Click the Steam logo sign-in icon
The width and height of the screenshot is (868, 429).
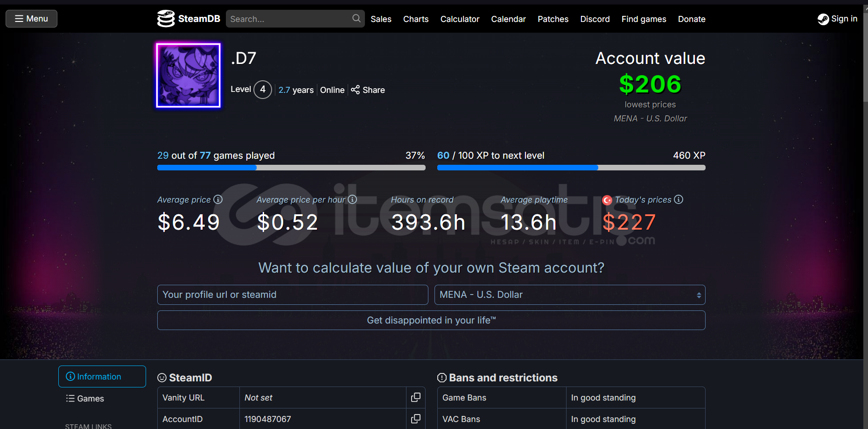click(x=823, y=19)
